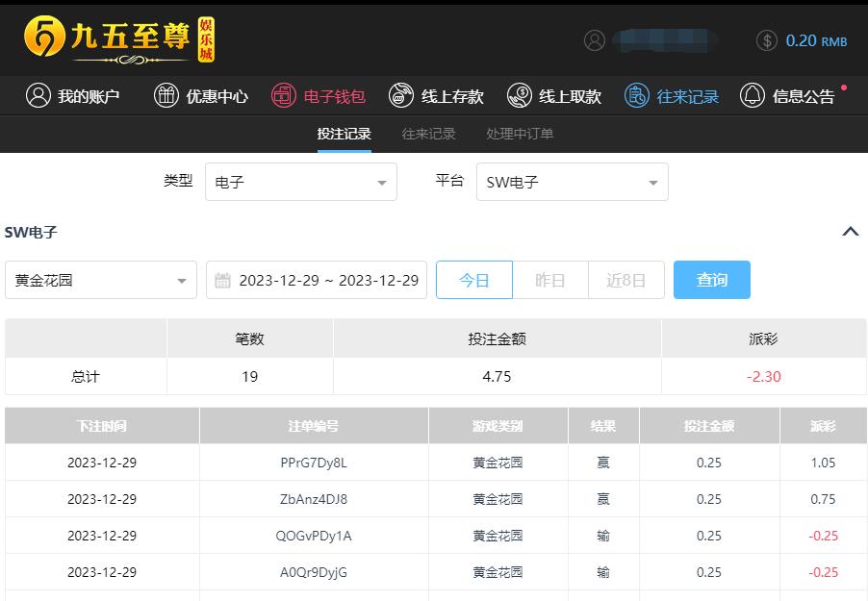Click date cell in ZbAnz4DJ8 row
Screen dimensions: 868x601
click(x=102, y=499)
